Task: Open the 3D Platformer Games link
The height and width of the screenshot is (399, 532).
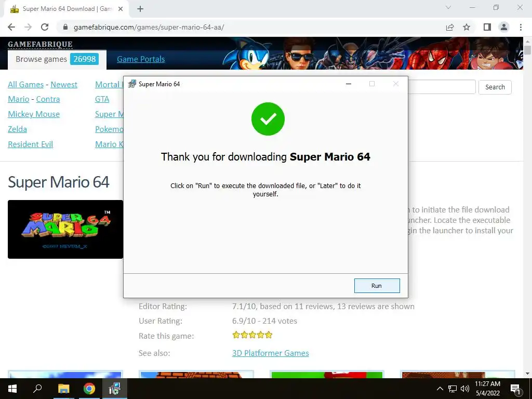Action: click(270, 353)
